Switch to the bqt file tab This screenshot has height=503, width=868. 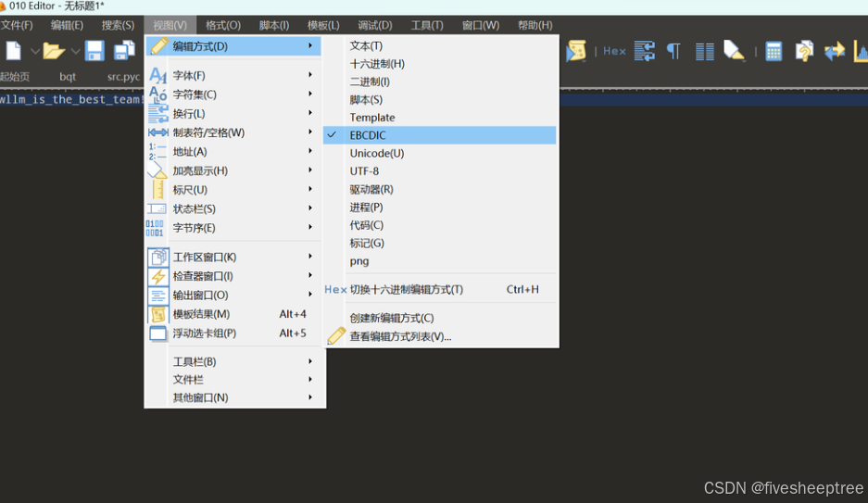point(68,76)
